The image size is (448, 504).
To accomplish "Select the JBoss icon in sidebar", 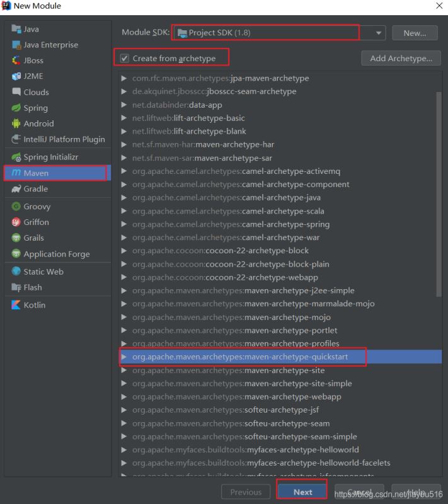I will pos(16,60).
